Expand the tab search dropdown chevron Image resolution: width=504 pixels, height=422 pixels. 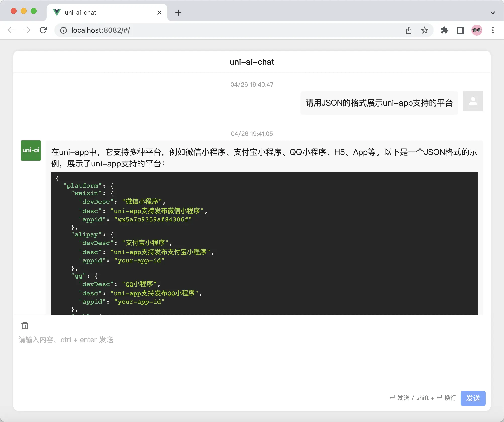click(493, 13)
